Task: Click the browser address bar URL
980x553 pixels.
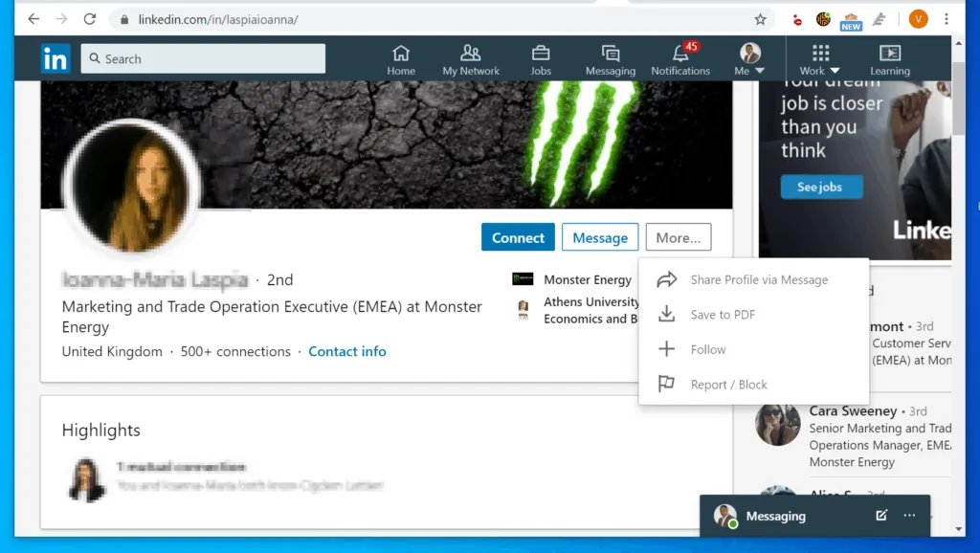Action: pyautogui.click(x=218, y=19)
